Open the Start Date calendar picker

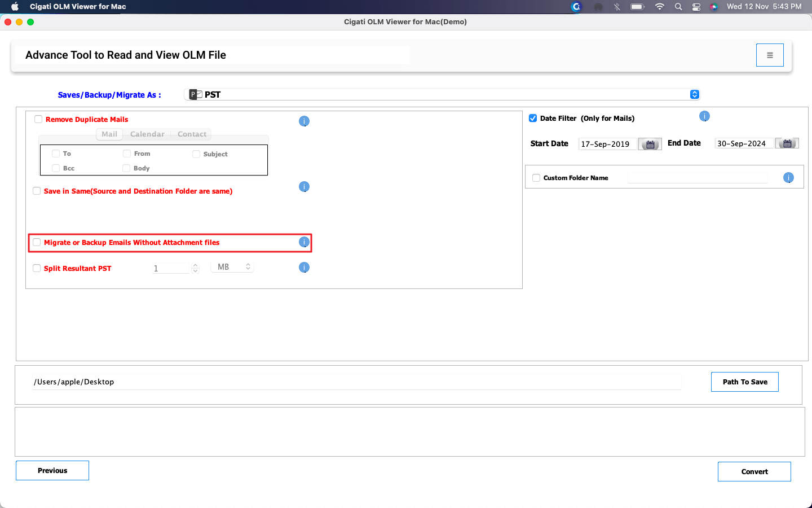[650, 144]
